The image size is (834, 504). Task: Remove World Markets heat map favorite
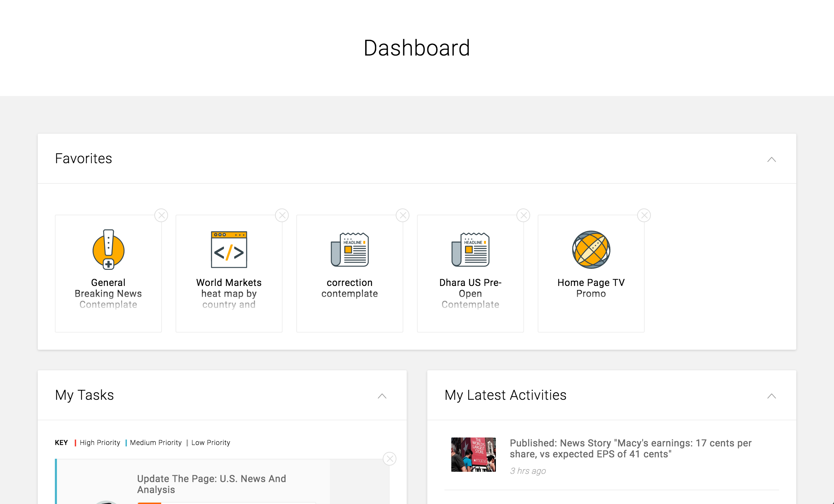point(282,215)
